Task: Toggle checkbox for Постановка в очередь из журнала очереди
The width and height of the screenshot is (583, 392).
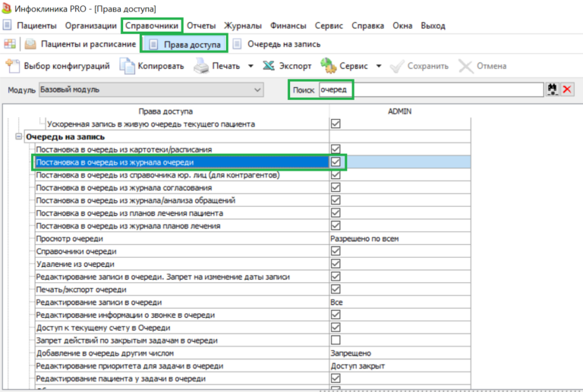Action: (336, 162)
